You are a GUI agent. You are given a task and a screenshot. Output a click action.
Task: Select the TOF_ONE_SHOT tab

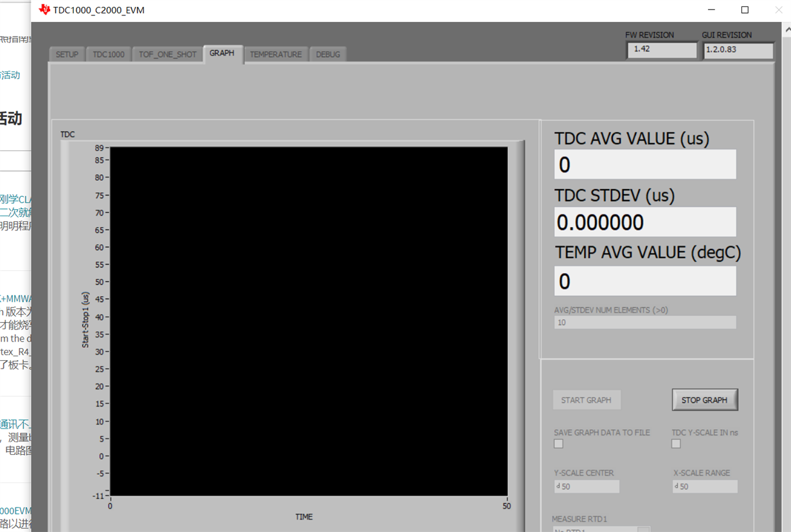coord(168,55)
